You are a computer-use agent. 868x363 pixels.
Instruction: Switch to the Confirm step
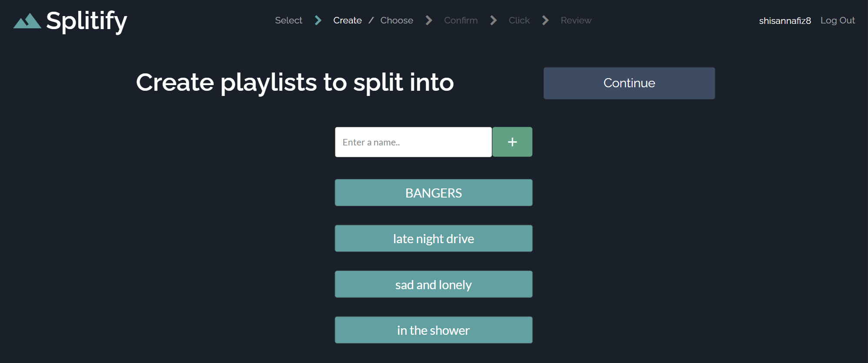click(461, 20)
